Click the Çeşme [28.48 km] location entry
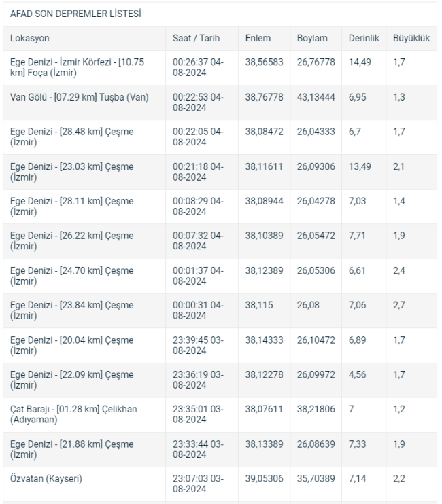 tap(71, 137)
